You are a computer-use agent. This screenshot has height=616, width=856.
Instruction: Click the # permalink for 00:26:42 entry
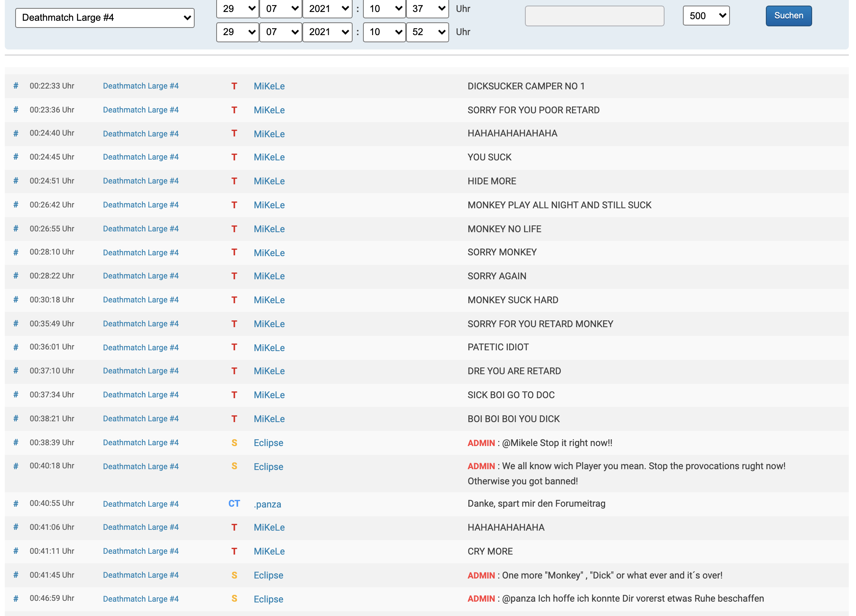pos(16,205)
